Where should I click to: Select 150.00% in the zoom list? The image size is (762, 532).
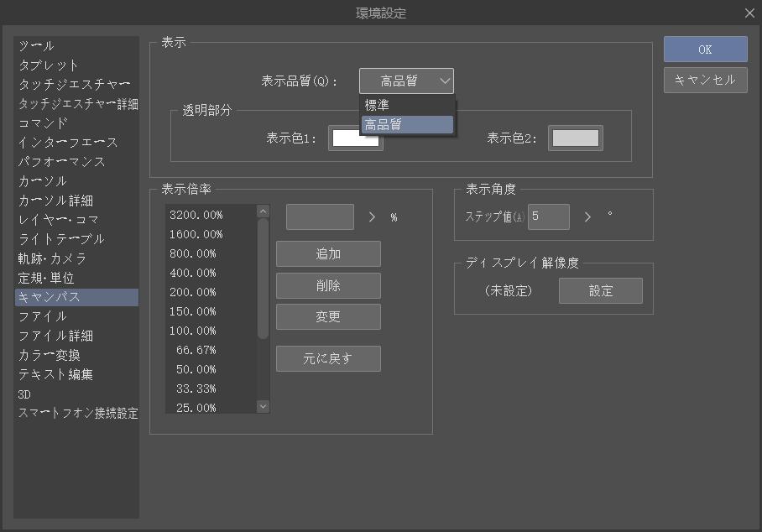(x=211, y=311)
